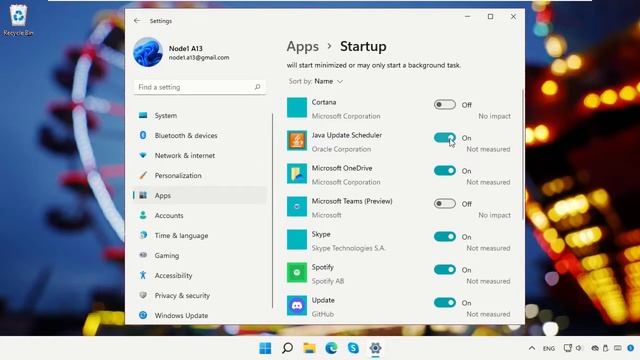
Task: Open Skype from the taskbar
Action: [x=353, y=348]
